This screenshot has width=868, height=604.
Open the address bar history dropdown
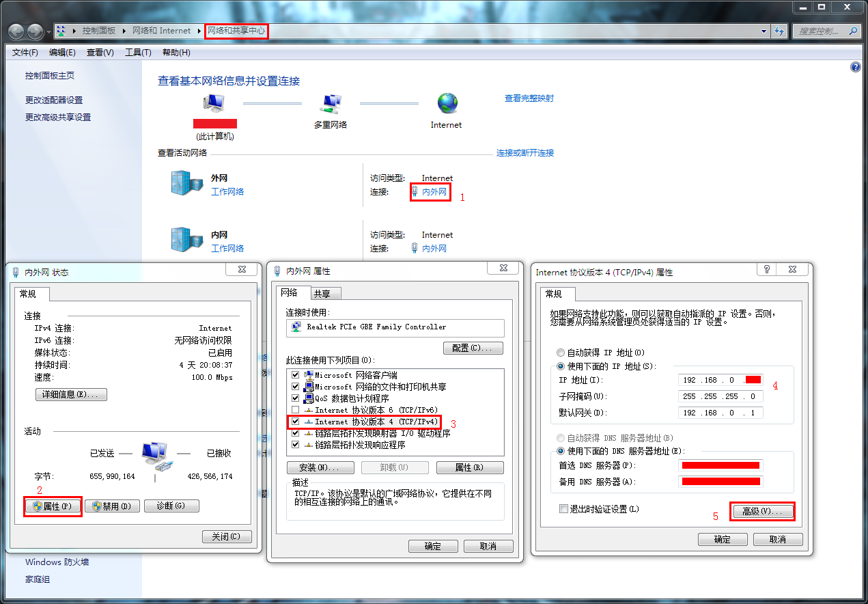[x=764, y=31]
